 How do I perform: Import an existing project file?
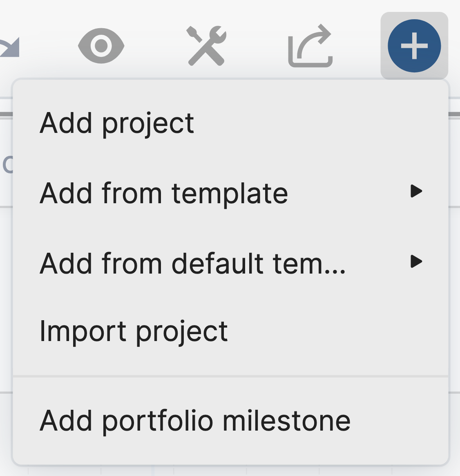tap(134, 331)
